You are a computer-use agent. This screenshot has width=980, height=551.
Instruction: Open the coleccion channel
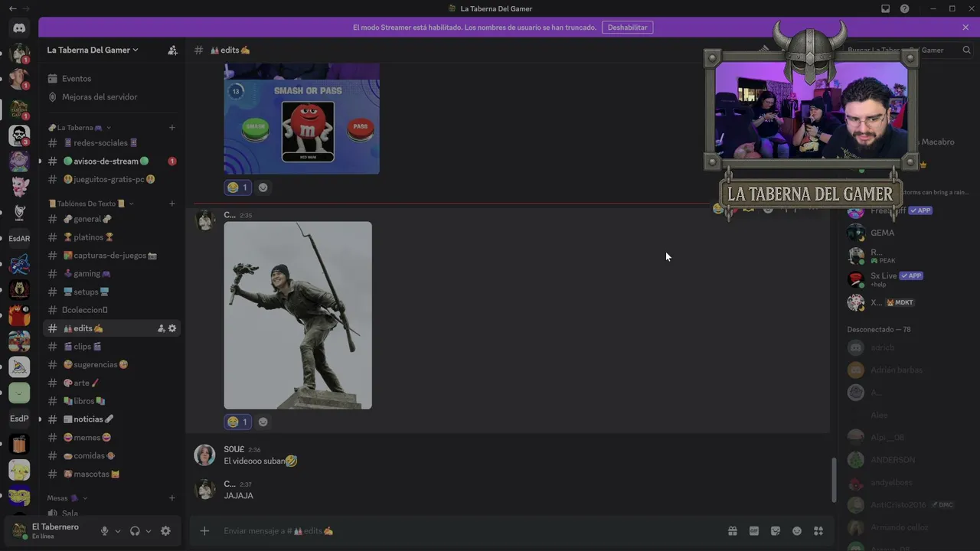coord(112,310)
